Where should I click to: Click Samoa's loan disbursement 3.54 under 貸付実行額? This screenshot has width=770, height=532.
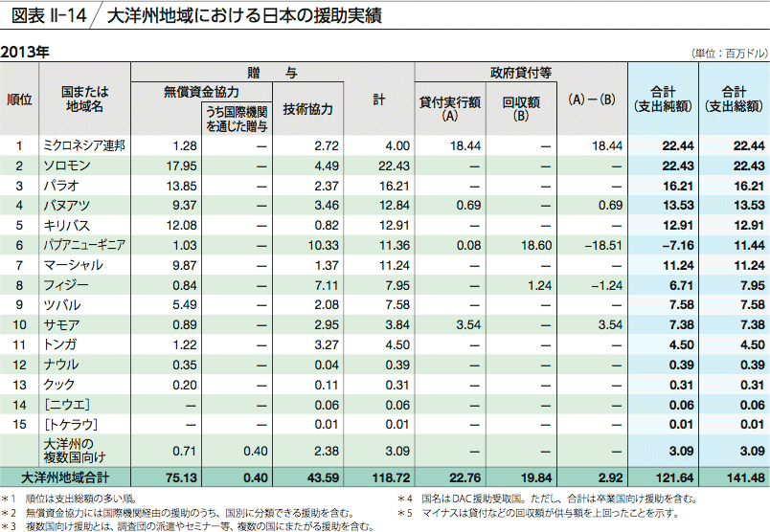(468, 325)
